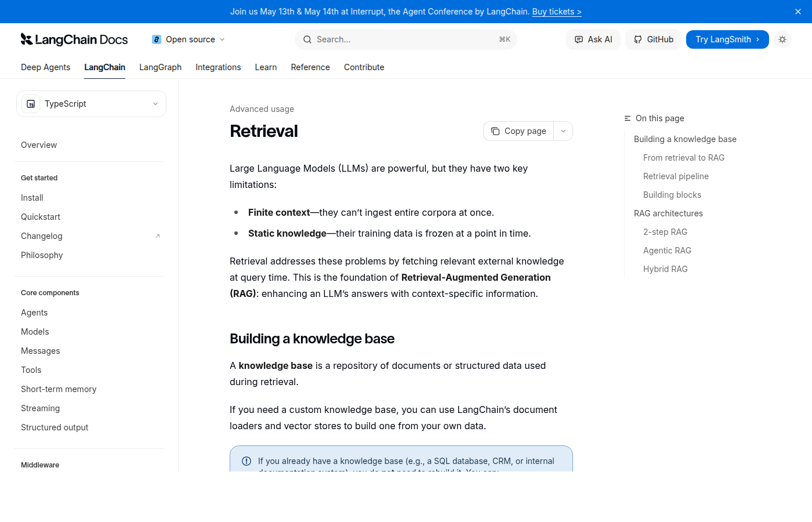Viewport: 812px width, 522px height.
Task: Open Short-term memory page
Action: click(59, 389)
